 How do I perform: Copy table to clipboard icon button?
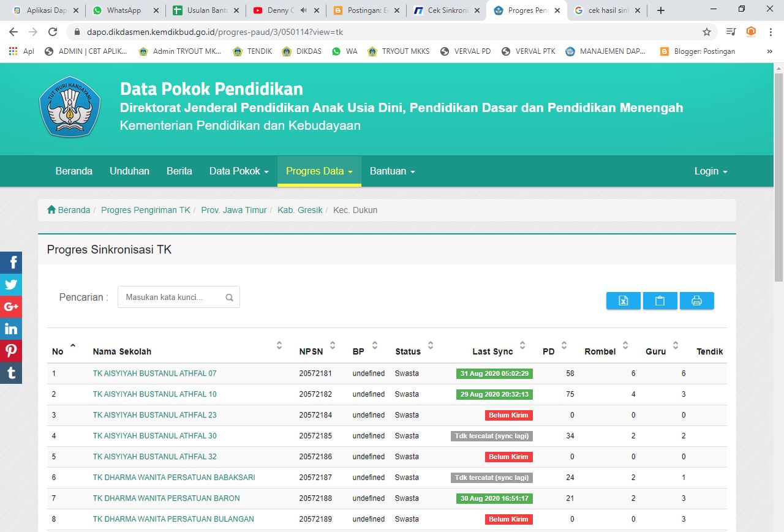click(660, 301)
